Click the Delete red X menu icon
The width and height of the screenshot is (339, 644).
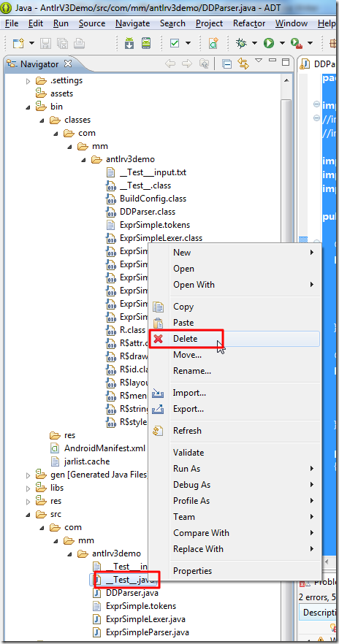click(159, 339)
